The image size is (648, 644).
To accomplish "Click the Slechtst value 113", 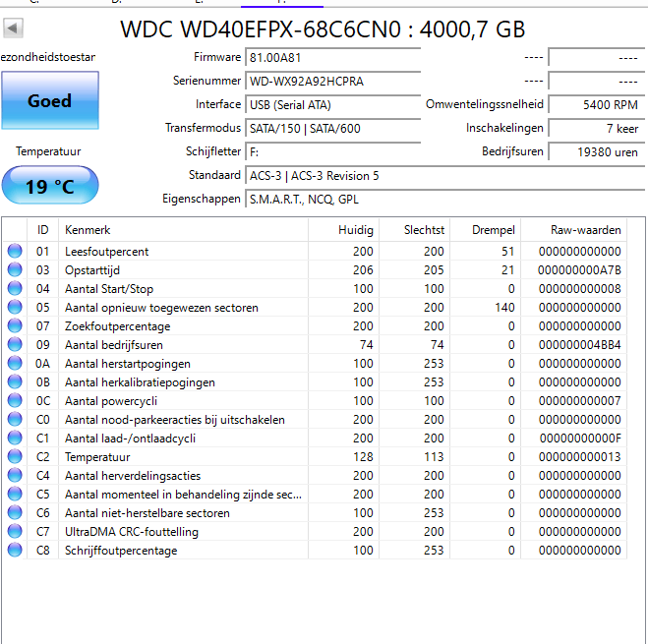I will pyautogui.click(x=434, y=457).
